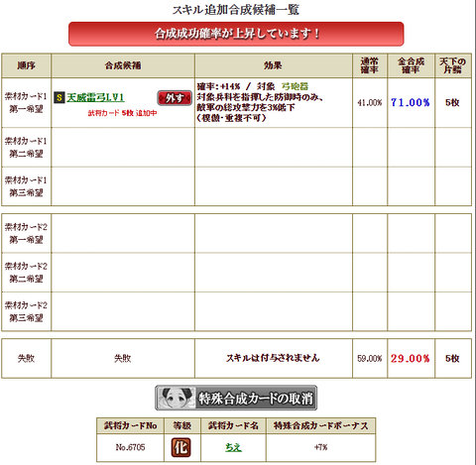Click the 素材カード1 第三希望 row label

point(26,186)
